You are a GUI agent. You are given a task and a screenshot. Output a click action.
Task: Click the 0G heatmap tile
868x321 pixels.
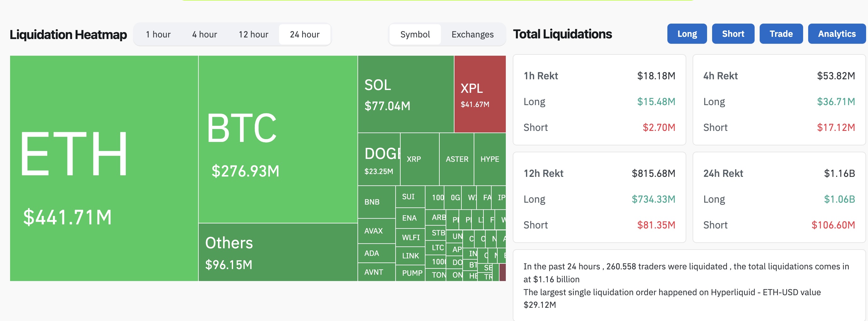[x=454, y=197]
